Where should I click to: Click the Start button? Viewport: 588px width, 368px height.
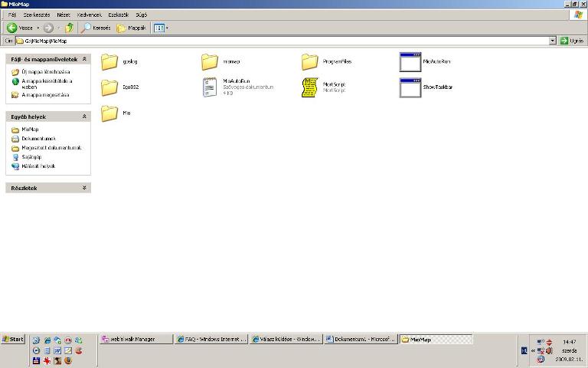pos(13,339)
